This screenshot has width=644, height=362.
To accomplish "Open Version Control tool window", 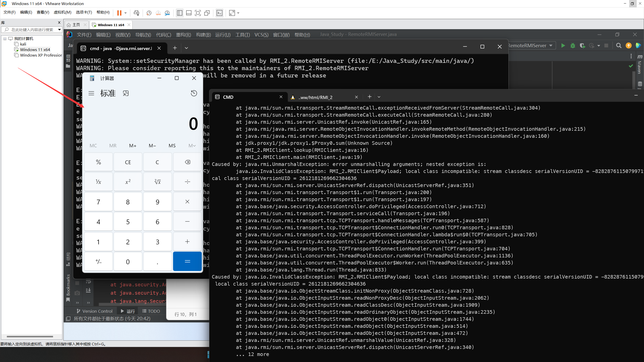I will 95,311.
